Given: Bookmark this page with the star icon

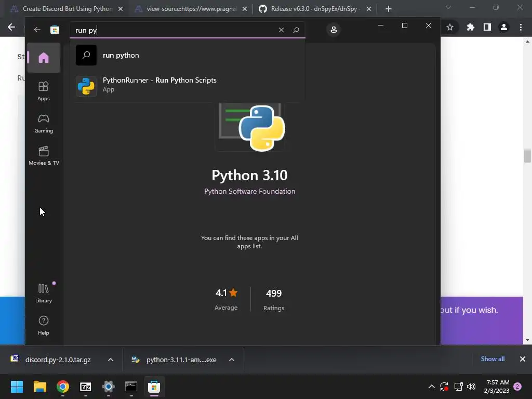Looking at the screenshot, I should pyautogui.click(x=450, y=27).
